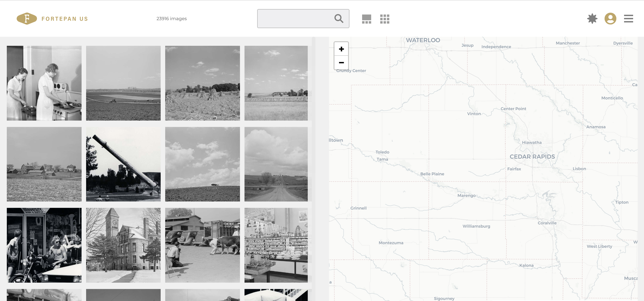This screenshot has width=644, height=301.
Task: Open the user account profile icon
Action: 610,19
